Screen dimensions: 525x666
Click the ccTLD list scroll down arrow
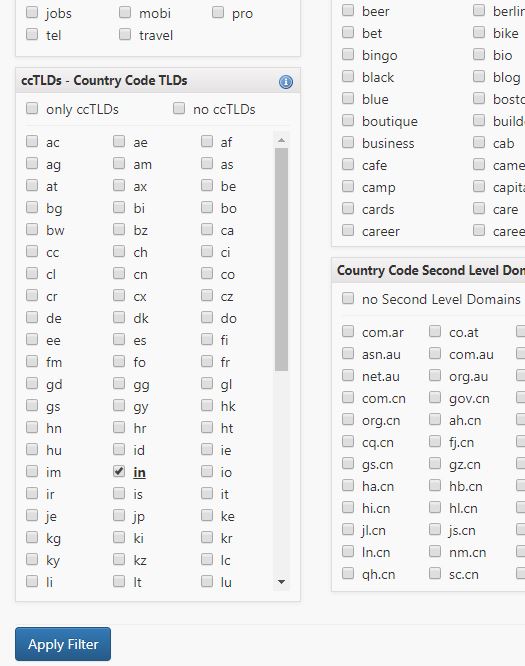[x=281, y=582]
